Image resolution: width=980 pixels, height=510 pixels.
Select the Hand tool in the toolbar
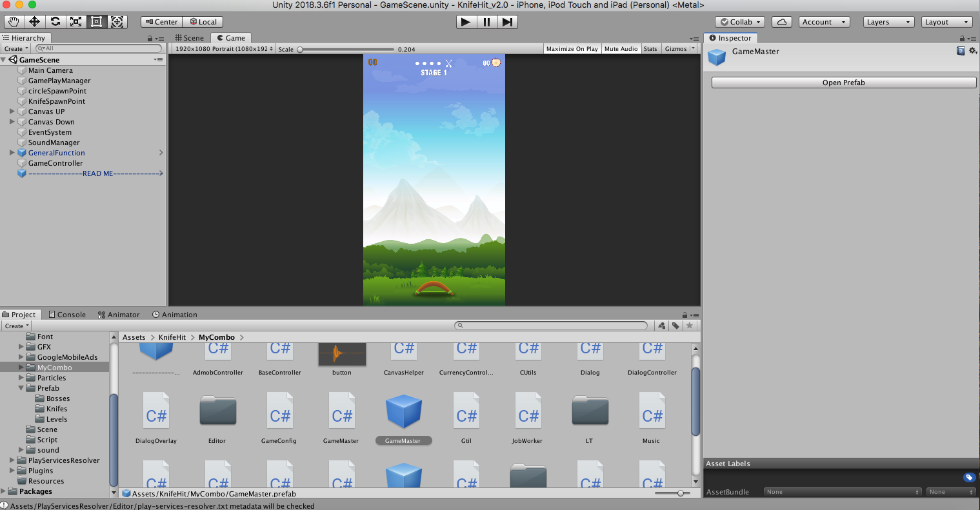pyautogui.click(x=13, y=21)
